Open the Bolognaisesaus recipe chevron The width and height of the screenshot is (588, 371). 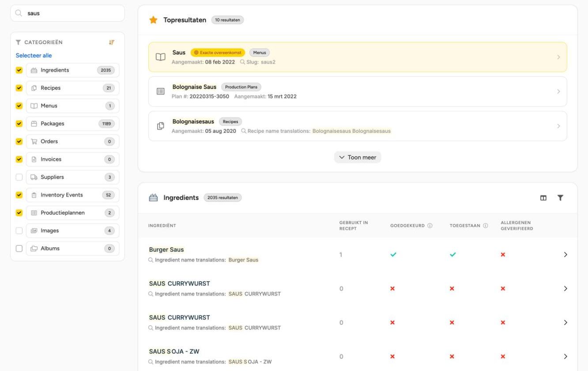558,126
